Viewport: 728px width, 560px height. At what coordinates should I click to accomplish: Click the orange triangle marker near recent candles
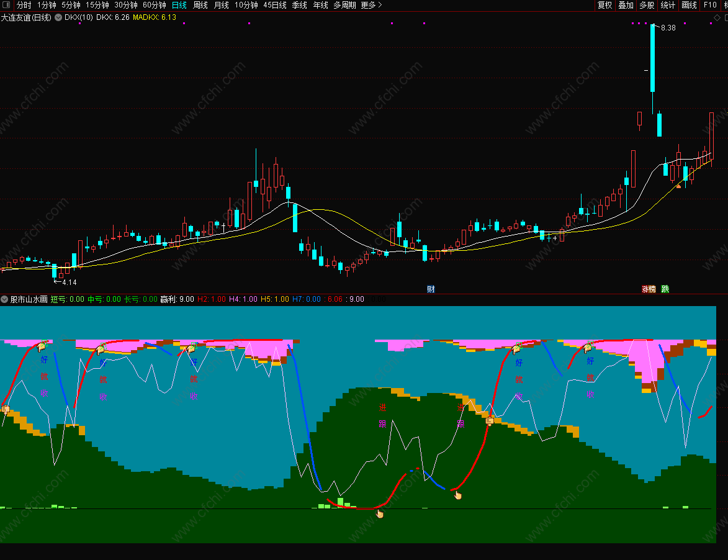click(679, 186)
